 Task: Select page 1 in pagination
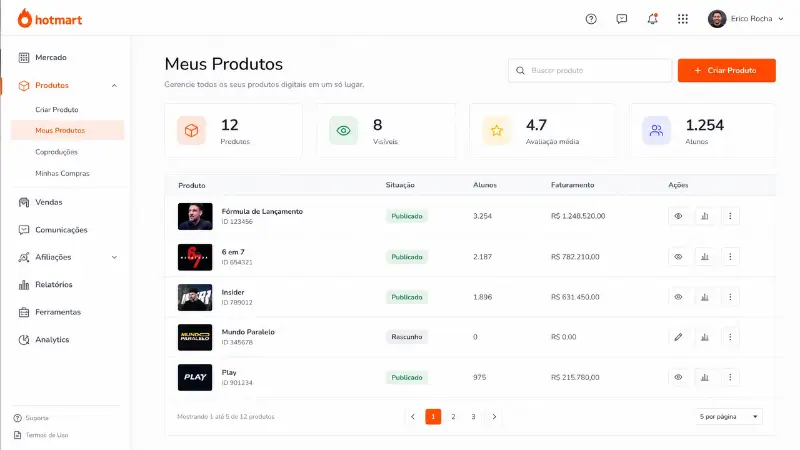(433, 417)
